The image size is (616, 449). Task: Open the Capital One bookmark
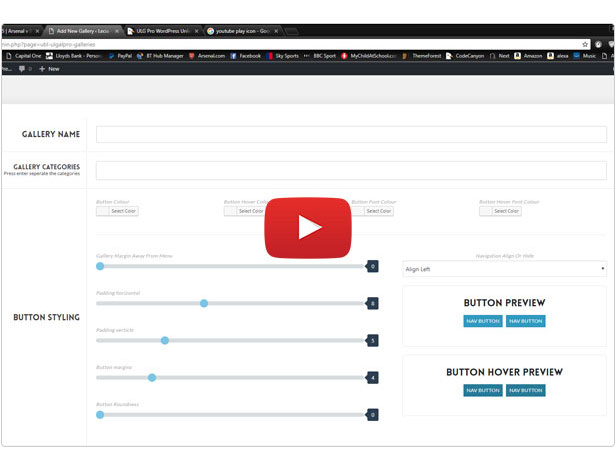click(x=24, y=56)
